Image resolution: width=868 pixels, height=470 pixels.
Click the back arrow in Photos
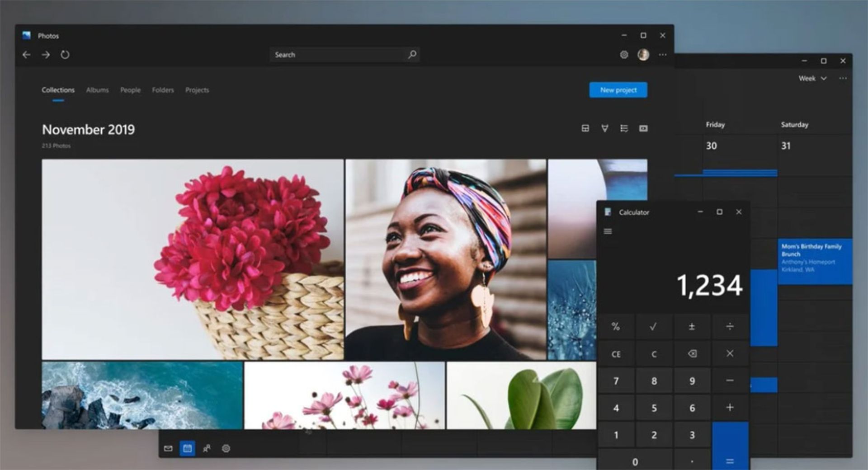click(27, 55)
